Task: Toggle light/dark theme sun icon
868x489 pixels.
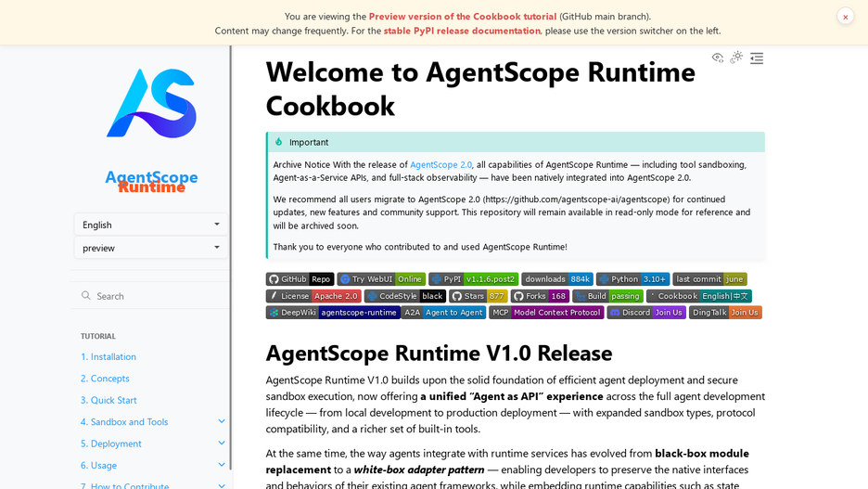Action: (x=737, y=57)
